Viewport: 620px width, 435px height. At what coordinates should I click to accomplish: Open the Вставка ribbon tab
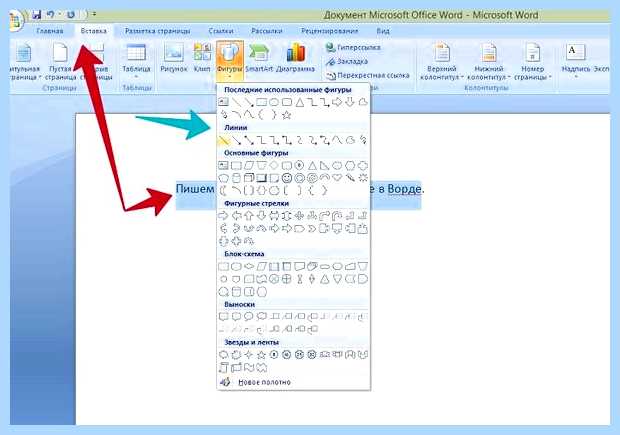tap(94, 31)
